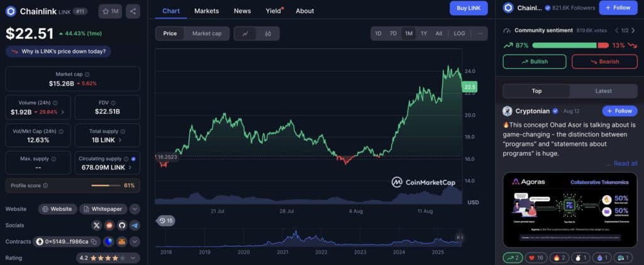Set chart range to 7D
Viewport: 644px width, 265px height.
393,34
